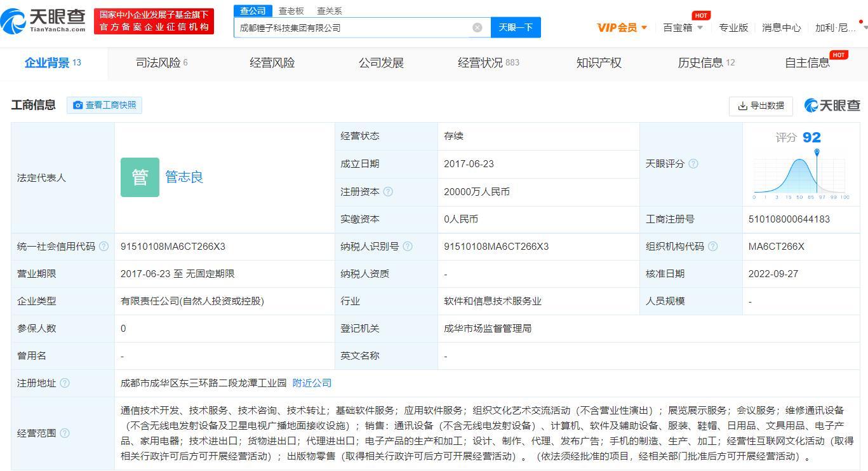Open help icon next to 组织机构代码
Screen dimensions: 868x471
[712, 247]
